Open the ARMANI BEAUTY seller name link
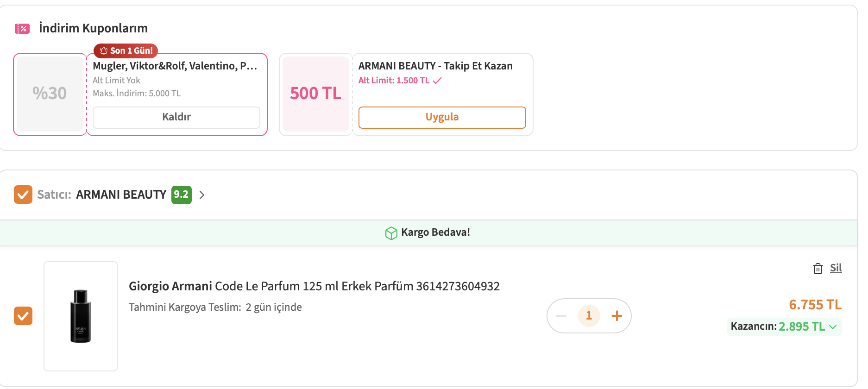This screenshot has height=389, width=868. tap(121, 194)
